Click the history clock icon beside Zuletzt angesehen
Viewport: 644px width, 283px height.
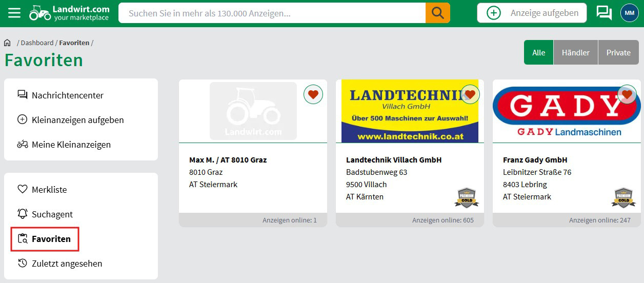point(23,263)
